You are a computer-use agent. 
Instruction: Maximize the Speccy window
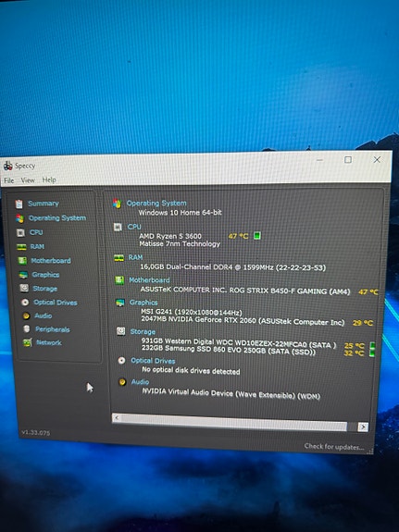coord(348,159)
